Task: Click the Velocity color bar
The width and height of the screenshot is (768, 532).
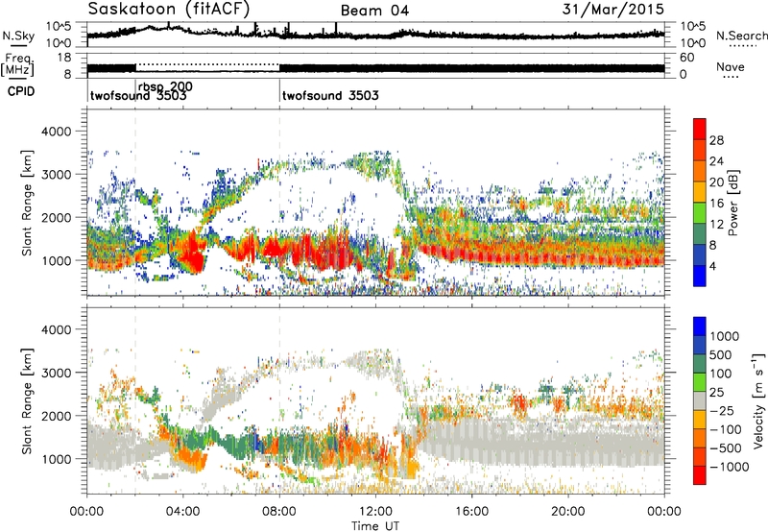Action: pos(700,400)
